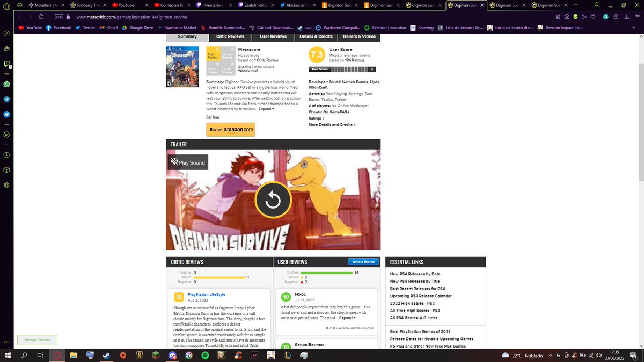644x362 pixels.
Task: Open a new tab with plus button
Action: (x=576, y=5)
